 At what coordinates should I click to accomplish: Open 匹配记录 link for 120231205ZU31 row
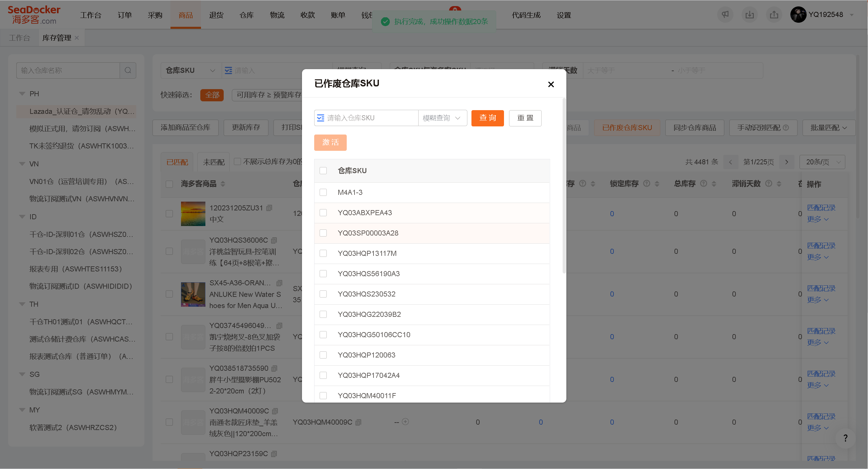pos(821,208)
